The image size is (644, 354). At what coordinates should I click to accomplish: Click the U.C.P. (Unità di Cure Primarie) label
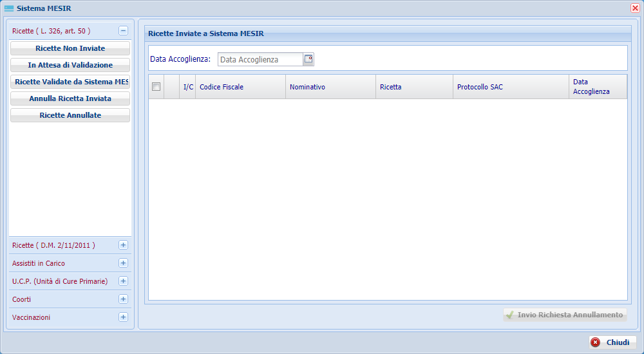[x=60, y=281]
